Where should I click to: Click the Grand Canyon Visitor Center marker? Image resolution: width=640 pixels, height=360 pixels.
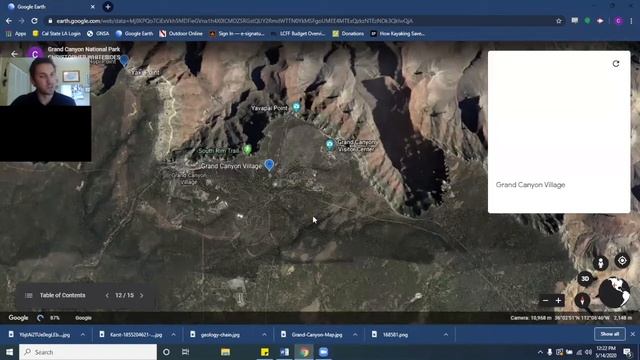point(330,144)
